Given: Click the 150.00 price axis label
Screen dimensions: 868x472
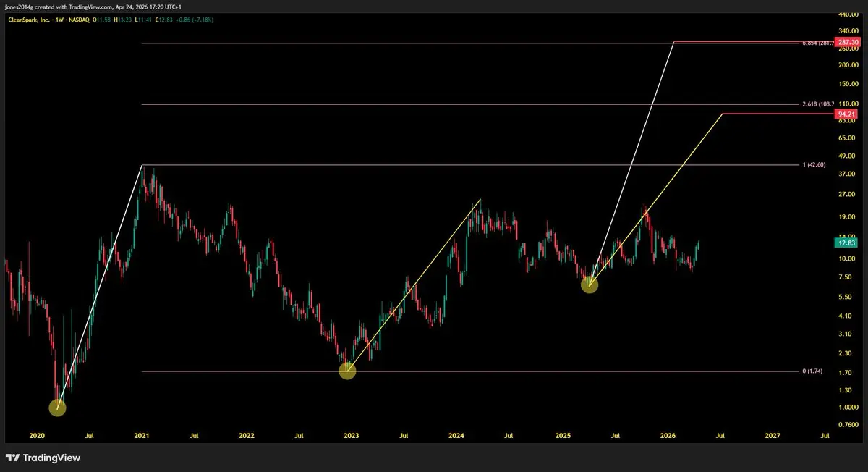Looking at the screenshot, I should (847, 84).
